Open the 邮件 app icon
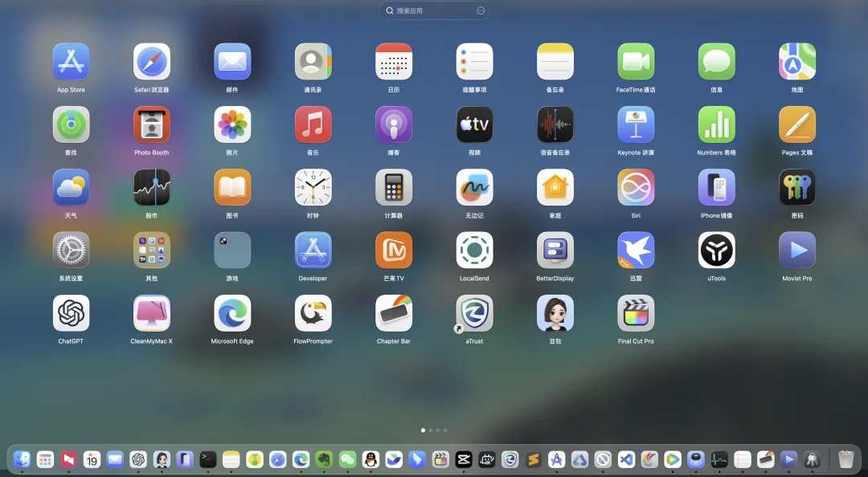Viewport: 868px width, 477px height. pyautogui.click(x=232, y=61)
